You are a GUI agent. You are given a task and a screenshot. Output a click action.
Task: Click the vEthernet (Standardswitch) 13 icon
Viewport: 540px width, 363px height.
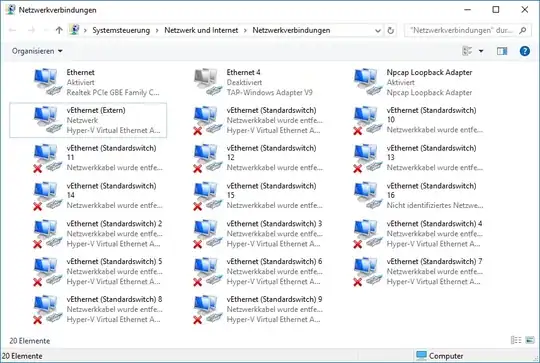[x=368, y=158]
